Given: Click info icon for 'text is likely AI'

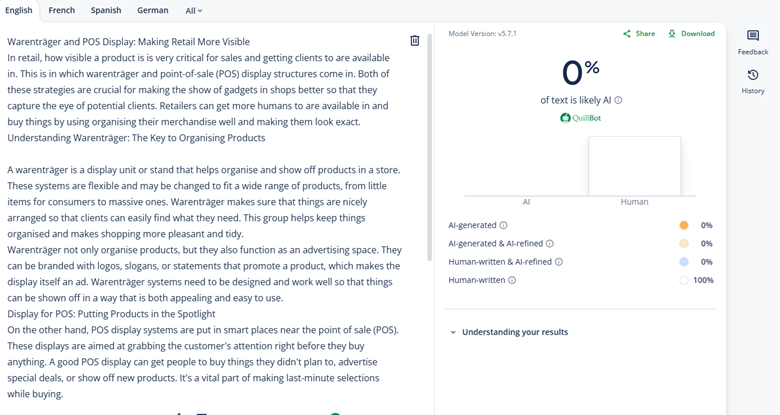Looking at the screenshot, I should 618,100.
